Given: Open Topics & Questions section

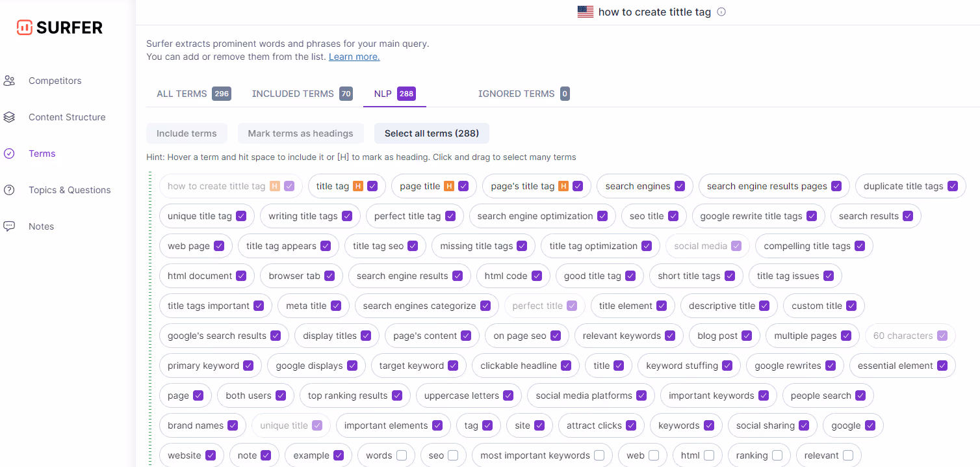Looking at the screenshot, I should point(70,190).
